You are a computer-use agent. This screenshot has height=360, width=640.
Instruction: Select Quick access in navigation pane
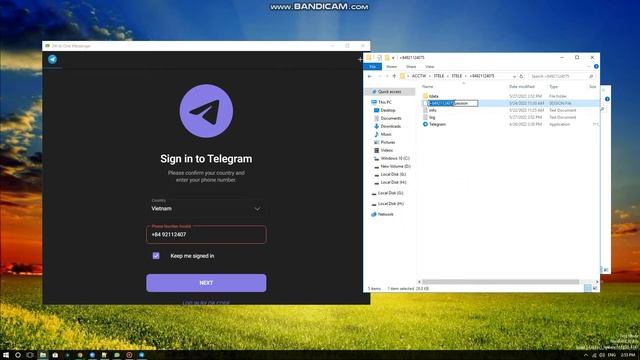(389, 92)
